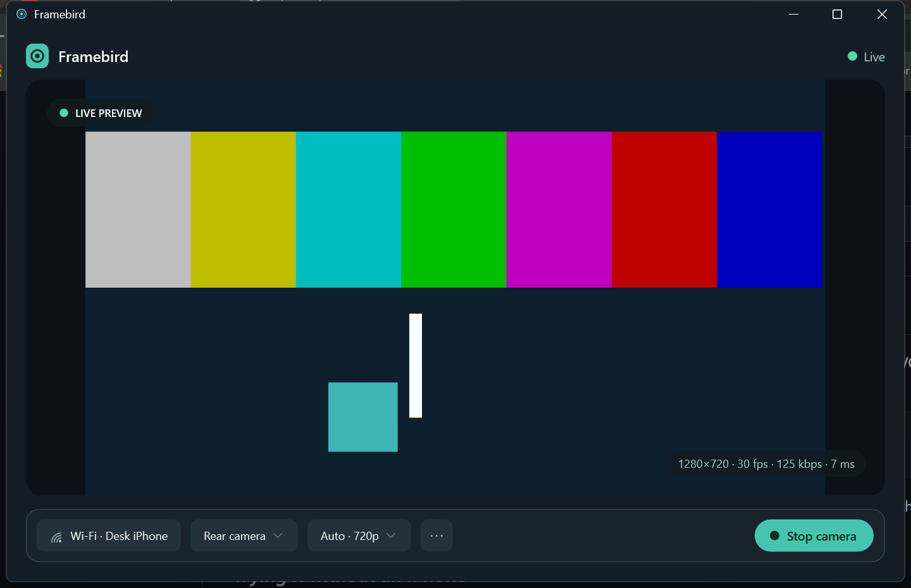Close the Framebird window
The width and height of the screenshot is (911, 588).
882,14
